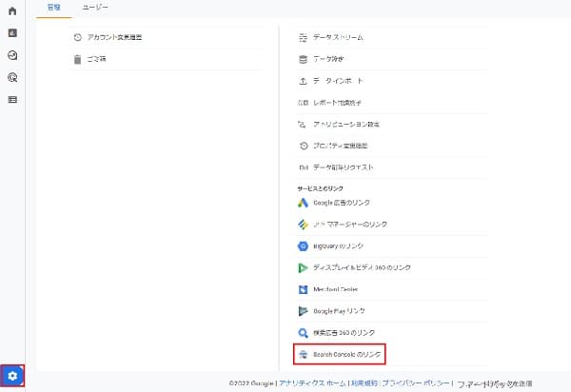The width and height of the screenshot is (571, 392).
Task: Click the データ削除リクエスト Dd icon
Action: 304,167
